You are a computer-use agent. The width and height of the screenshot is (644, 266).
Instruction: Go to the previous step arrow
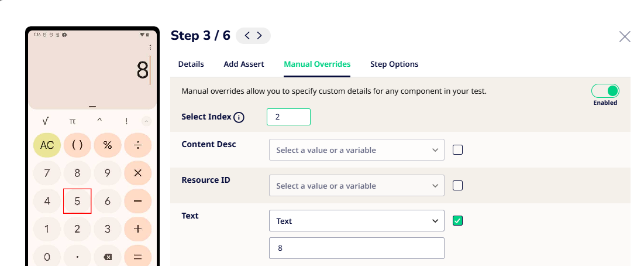pos(247,36)
